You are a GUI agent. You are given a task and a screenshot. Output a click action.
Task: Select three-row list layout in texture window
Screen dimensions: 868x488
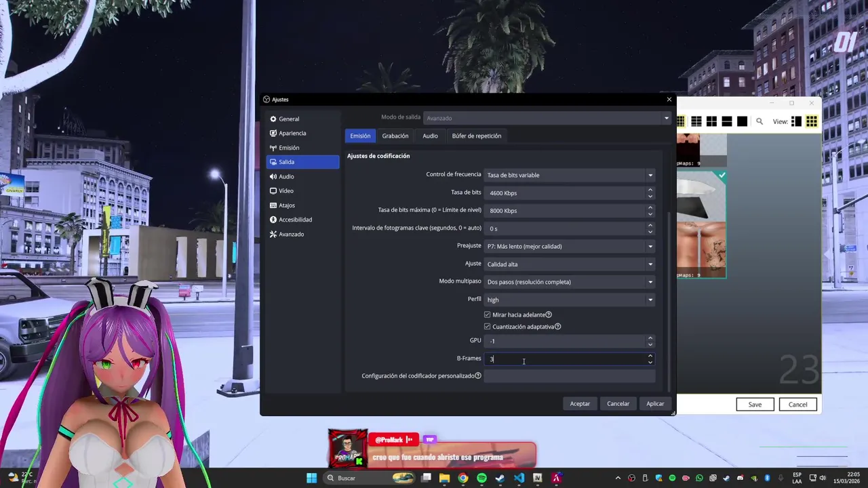[696, 121]
